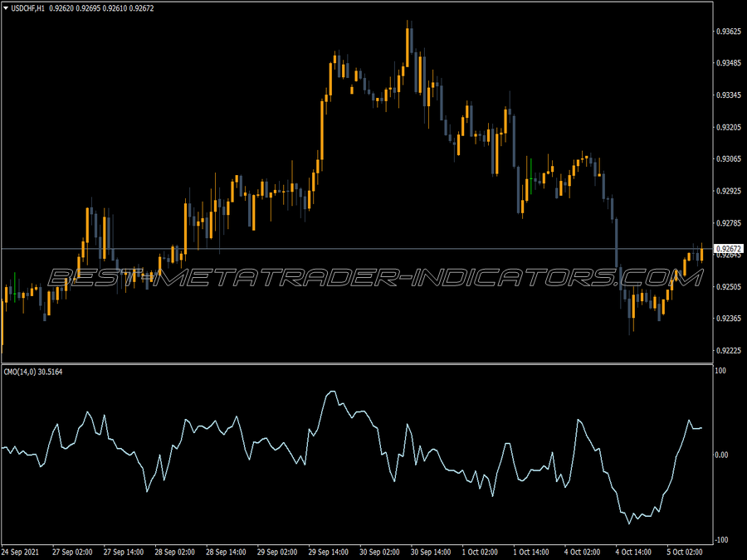The width and height of the screenshot is (747, 560).
Task: Click the 29 Sep 02:00 time label
Action: (276, 552)
